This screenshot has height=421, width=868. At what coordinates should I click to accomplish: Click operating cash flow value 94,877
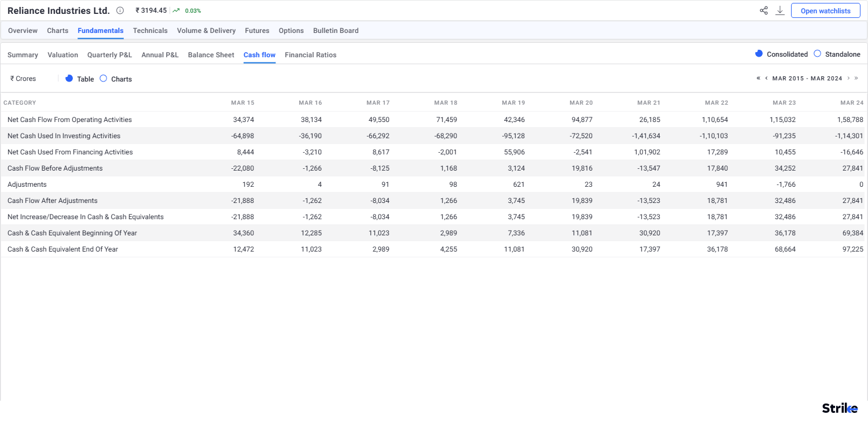[582, 120]
